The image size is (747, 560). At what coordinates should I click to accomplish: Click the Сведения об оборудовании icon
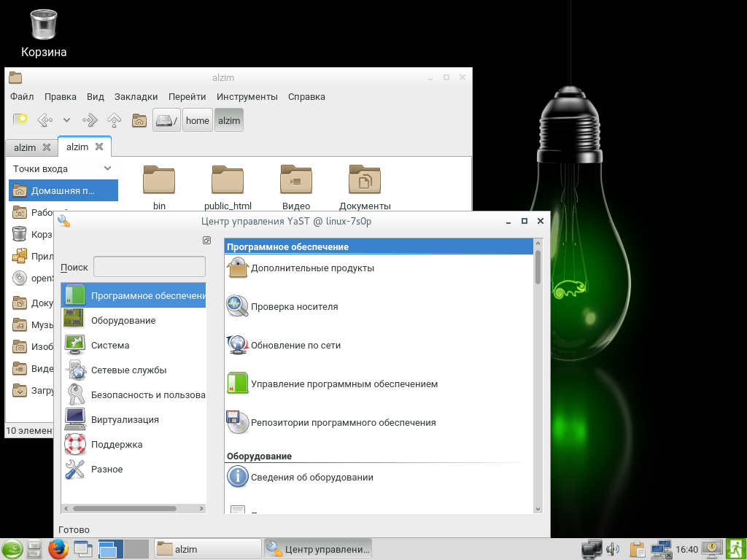tap(238, 478)
